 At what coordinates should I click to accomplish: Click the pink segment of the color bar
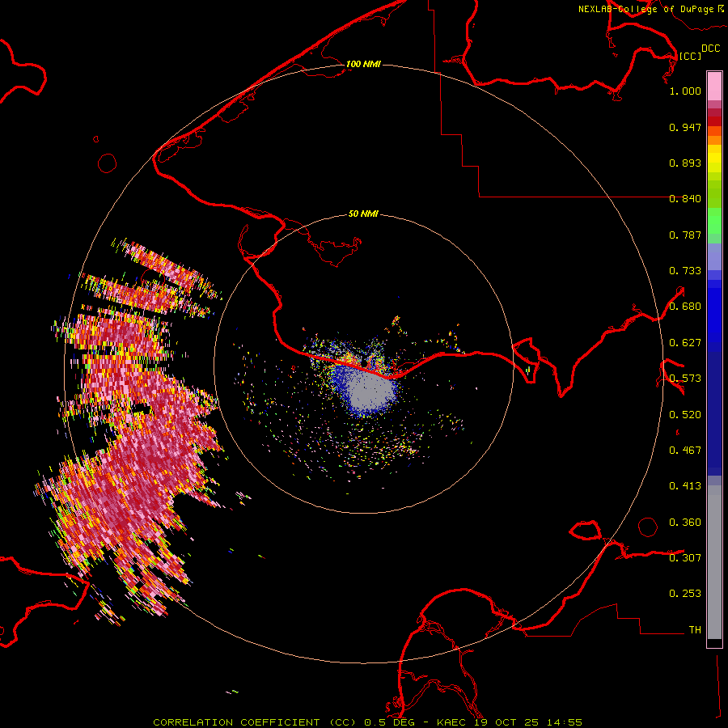[714, 86]
